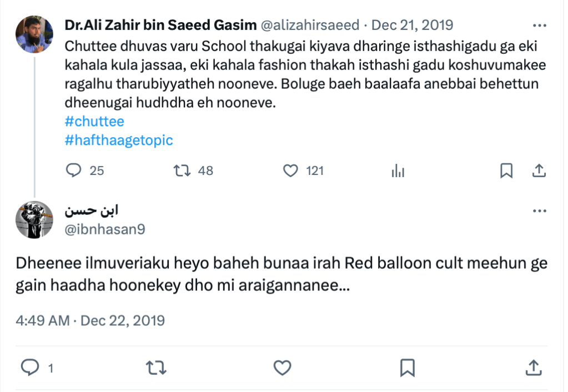
Task: Open Dr.Ali Zahir bin Saeed Gasim's profile name
Action: click(160, 25)
